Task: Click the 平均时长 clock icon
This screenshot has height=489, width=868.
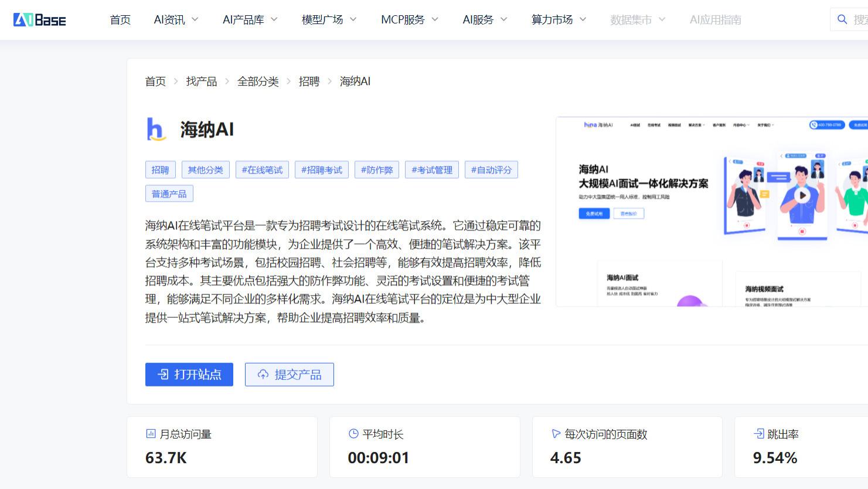Action: (x=353, y=434)
